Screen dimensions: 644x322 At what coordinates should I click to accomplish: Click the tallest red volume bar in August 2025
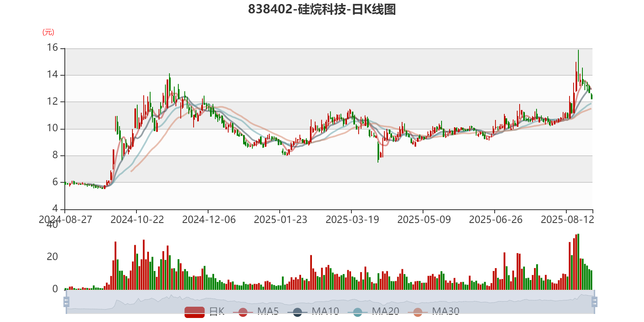point(576,262)
